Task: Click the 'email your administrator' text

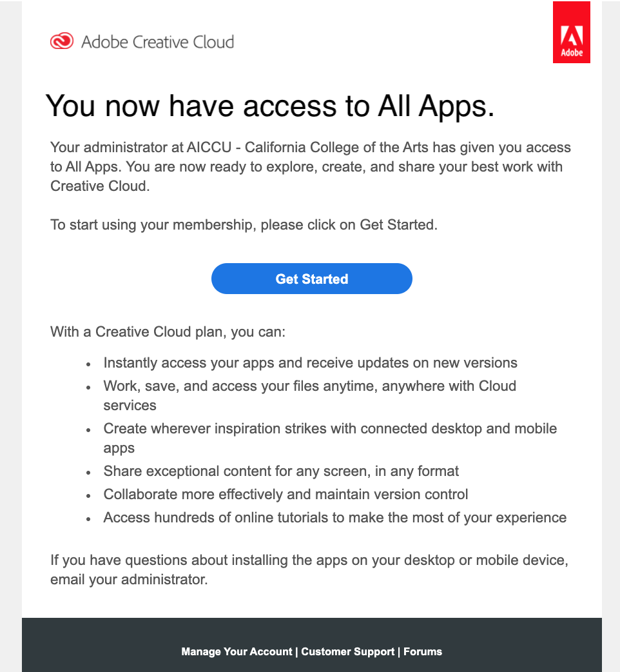Action: point(129,579)
